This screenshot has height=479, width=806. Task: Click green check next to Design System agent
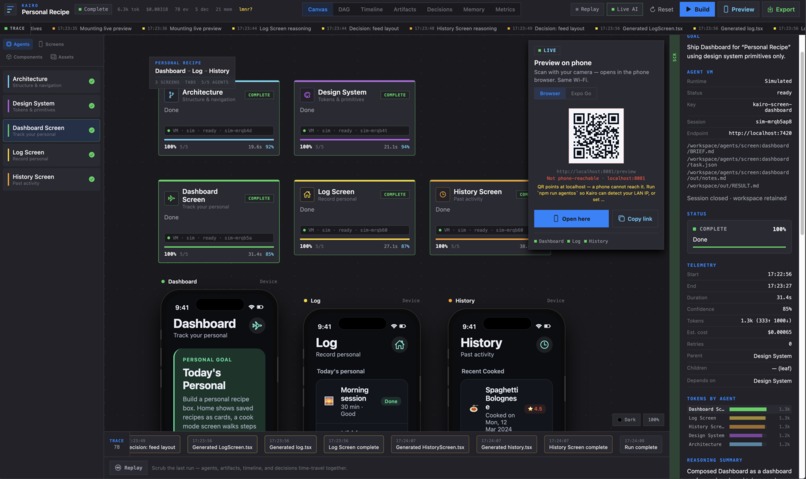tap(91, 106)
